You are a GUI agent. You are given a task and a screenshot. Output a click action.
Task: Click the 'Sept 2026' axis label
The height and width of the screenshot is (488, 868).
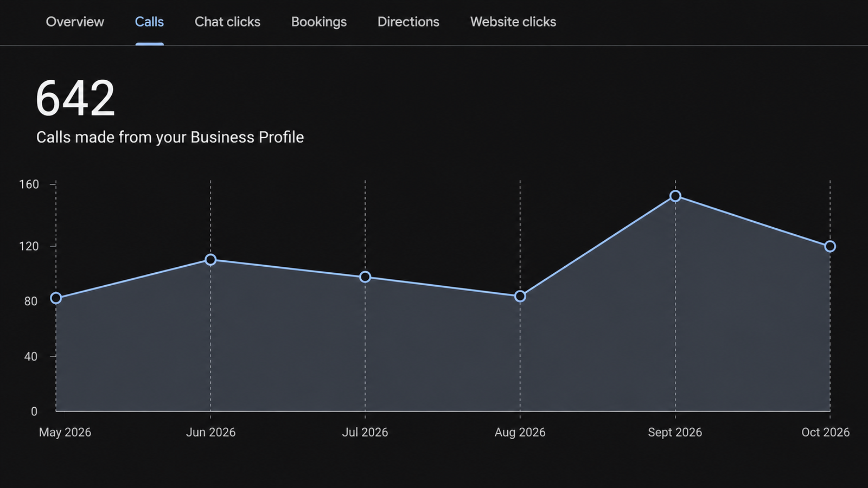click(x=675, y=432)
